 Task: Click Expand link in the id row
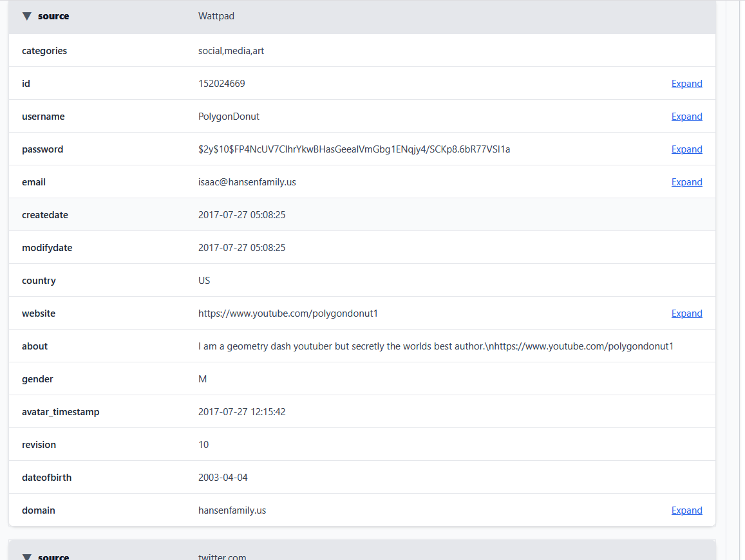point(686,84)
